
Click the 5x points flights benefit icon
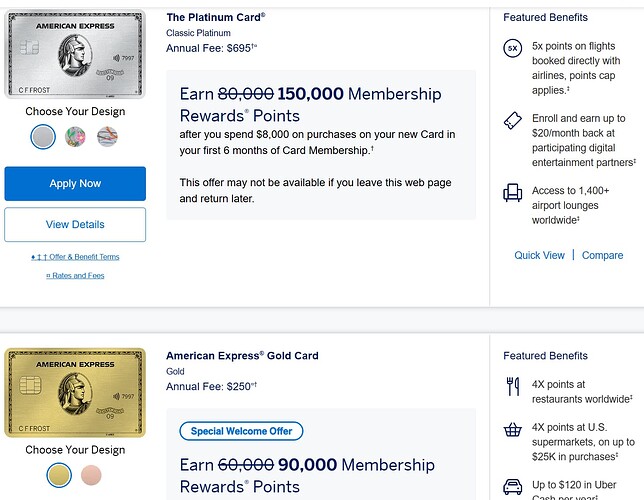513,48
